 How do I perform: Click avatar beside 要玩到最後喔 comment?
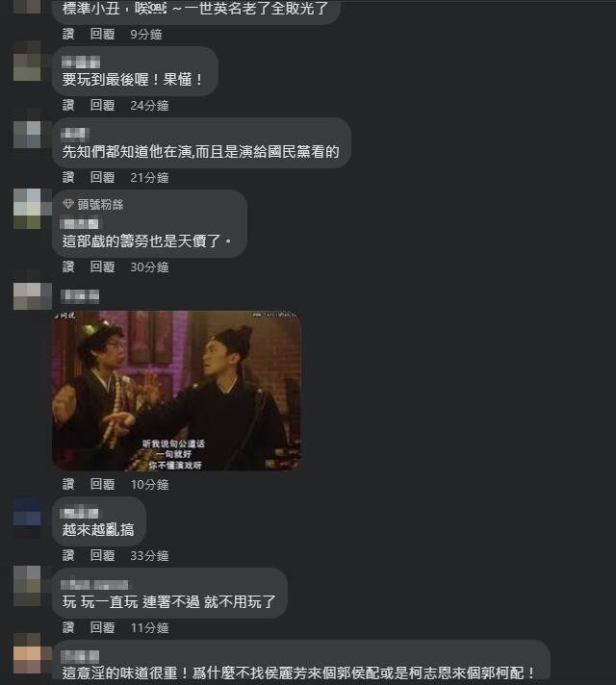[x=28, y=62]
